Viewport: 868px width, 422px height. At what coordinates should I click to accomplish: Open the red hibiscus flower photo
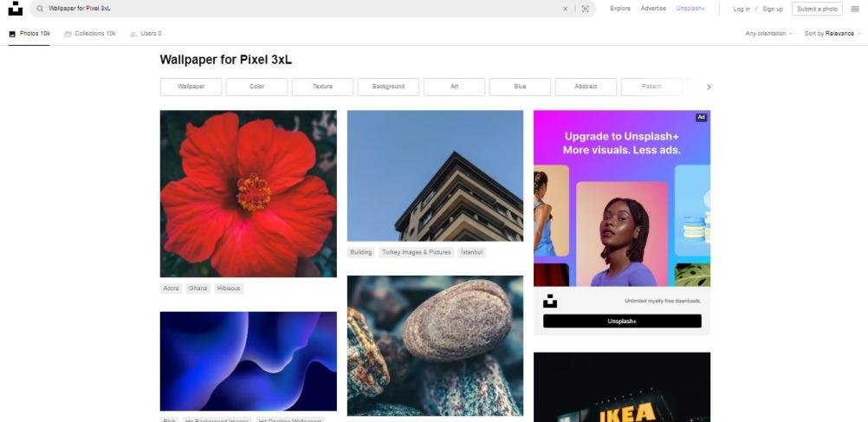click(x=248, y=194)
